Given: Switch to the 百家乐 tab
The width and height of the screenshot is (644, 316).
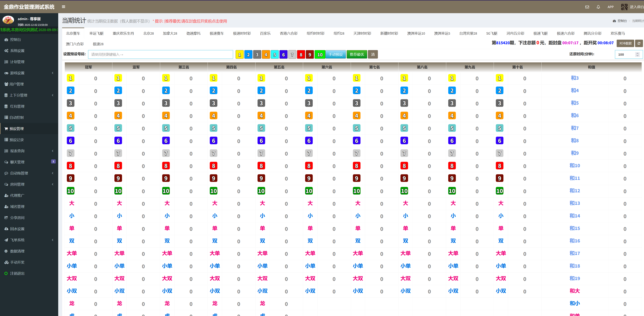Looking at the screenshot, I should [265, 33].
